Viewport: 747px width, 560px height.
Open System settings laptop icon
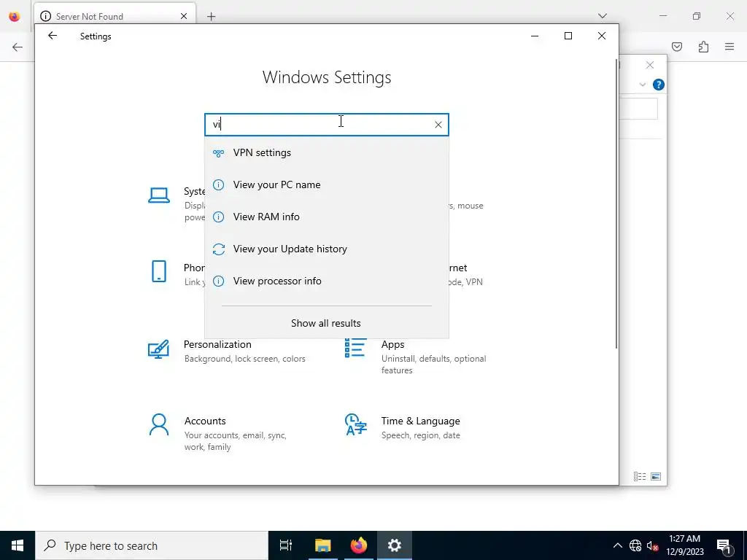[x=158, y=195]
